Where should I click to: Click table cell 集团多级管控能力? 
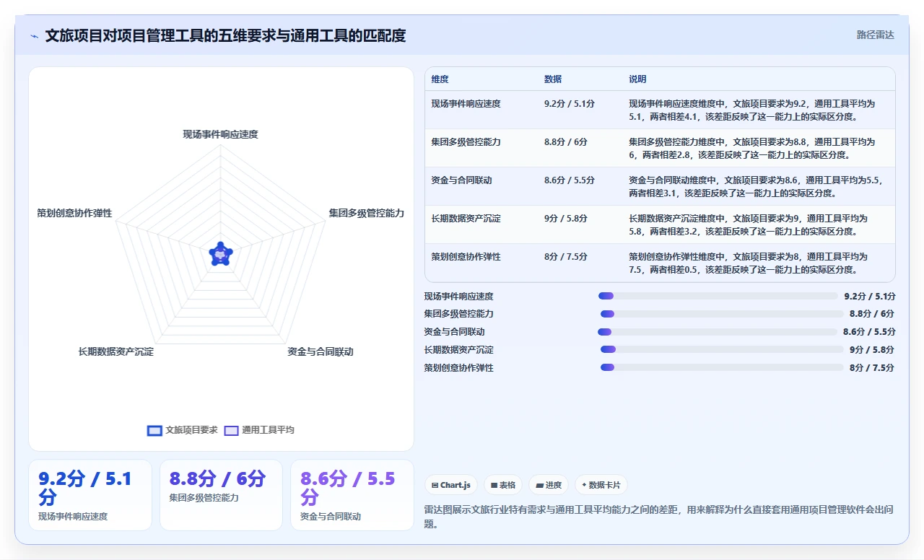tap(466, 142)
